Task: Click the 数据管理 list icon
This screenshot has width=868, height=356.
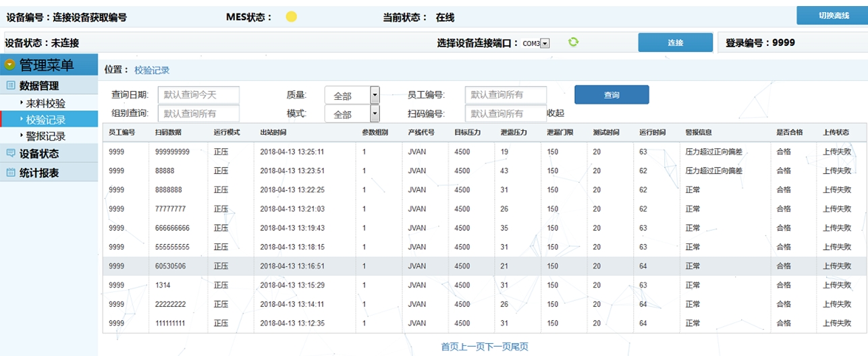Action: tap(10, 86)
